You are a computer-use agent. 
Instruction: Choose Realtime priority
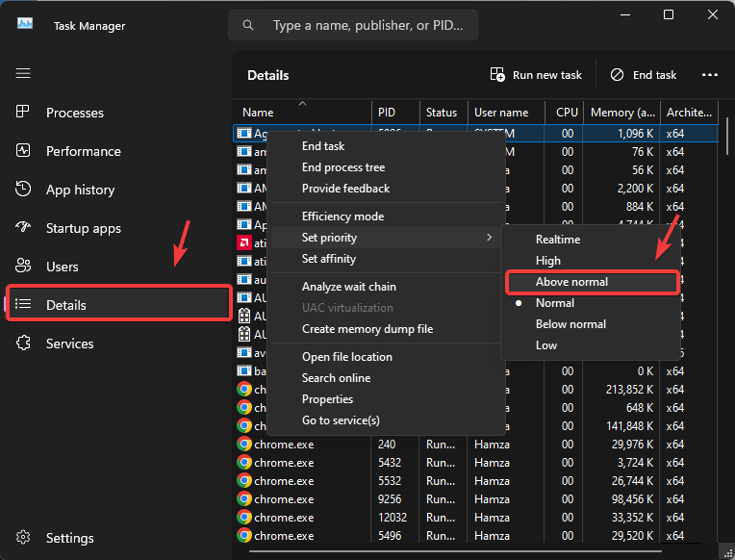point(558,240)
